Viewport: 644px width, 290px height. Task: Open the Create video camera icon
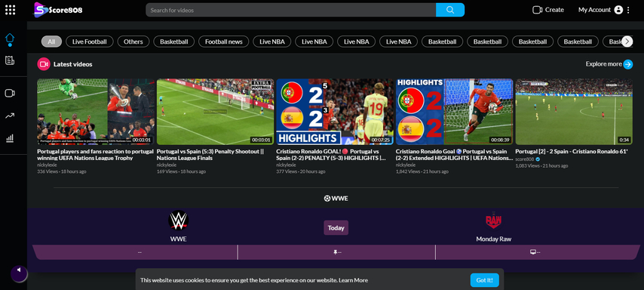[x=537, y=10]
